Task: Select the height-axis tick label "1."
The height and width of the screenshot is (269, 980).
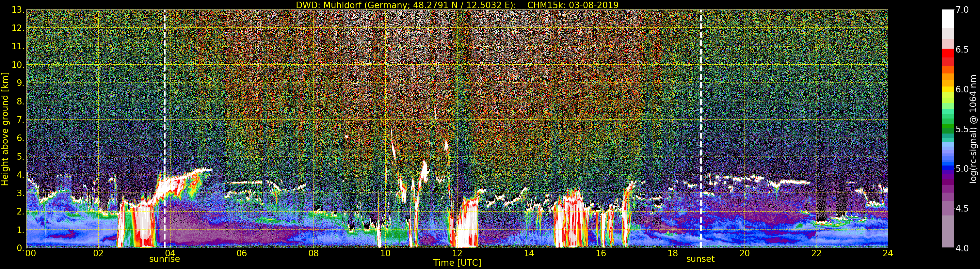Action: click(20, 230)
